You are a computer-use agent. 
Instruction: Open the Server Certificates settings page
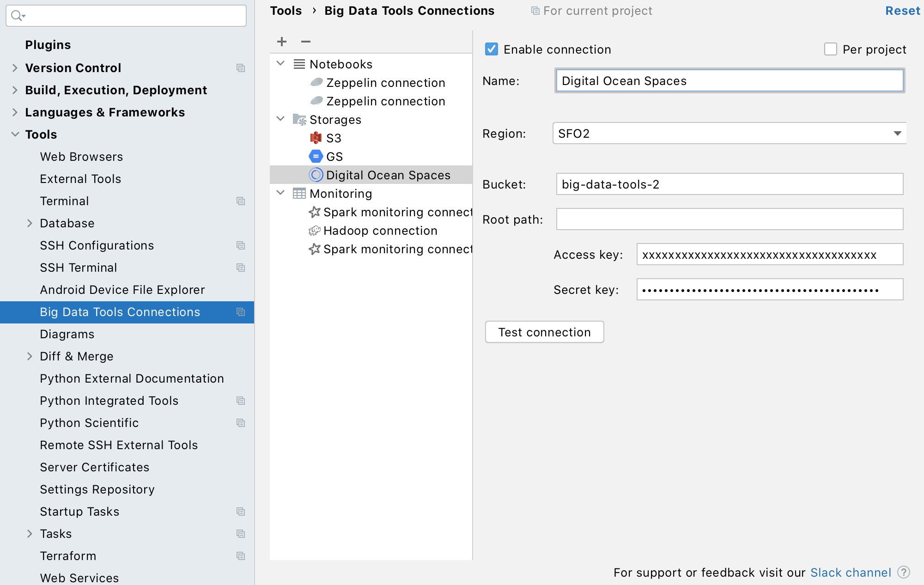[95, 467]
